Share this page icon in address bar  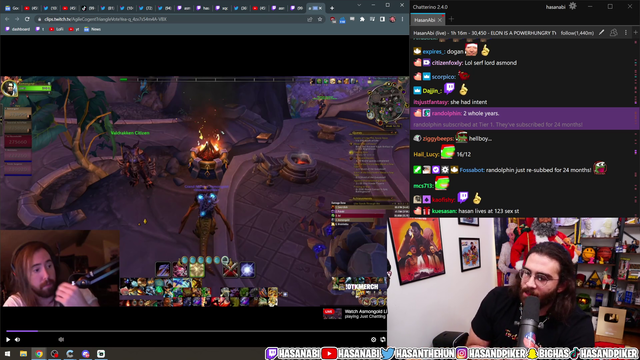pos(310,19)
